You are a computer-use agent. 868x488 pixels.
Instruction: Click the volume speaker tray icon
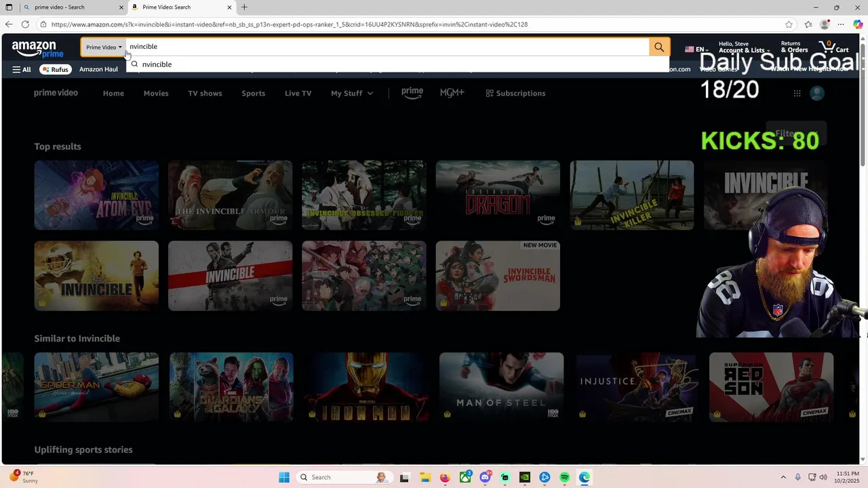point(824,477)
